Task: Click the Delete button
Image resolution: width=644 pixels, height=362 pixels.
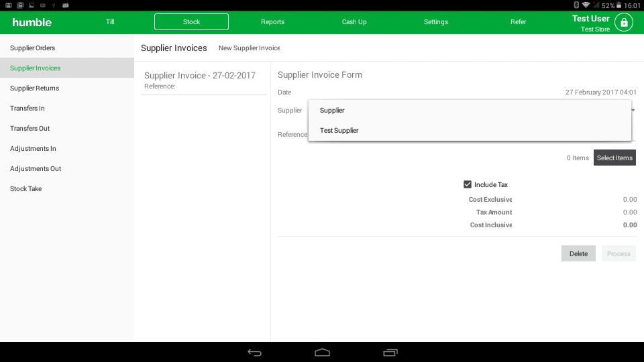Action: [578, 253]
